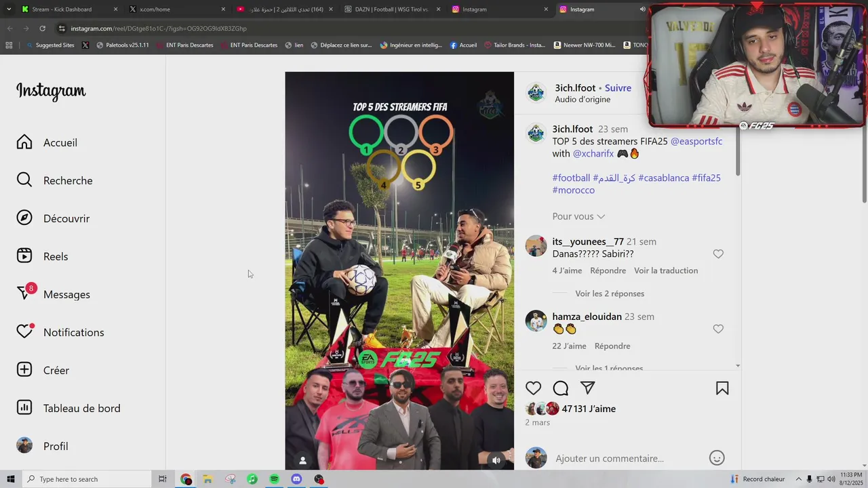
Task: Open Audio d'origine link
Action: tap(583, 100)
